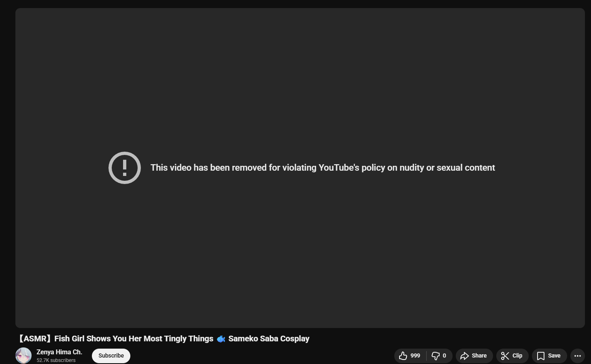Open the Zenya Hima Ch. channel avatar

pos(23,356)
